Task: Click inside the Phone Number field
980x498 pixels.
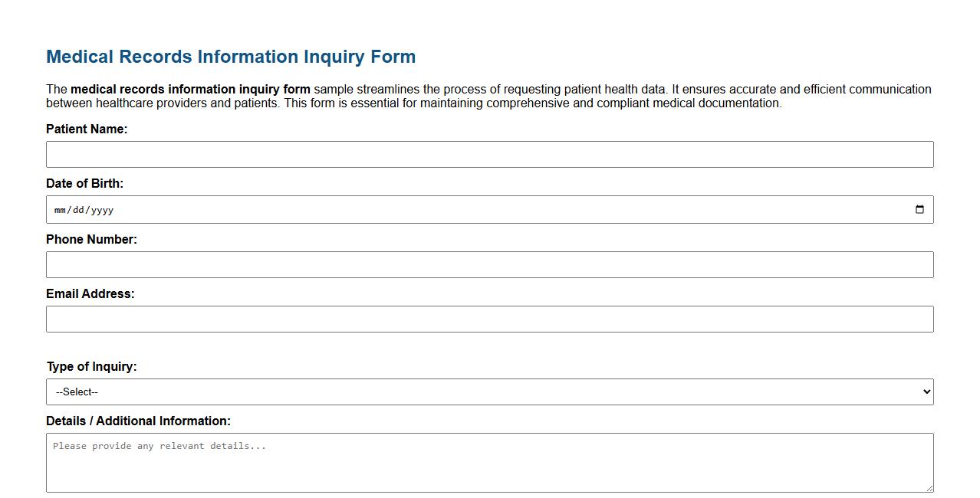Action: click(x=491, y=264)
